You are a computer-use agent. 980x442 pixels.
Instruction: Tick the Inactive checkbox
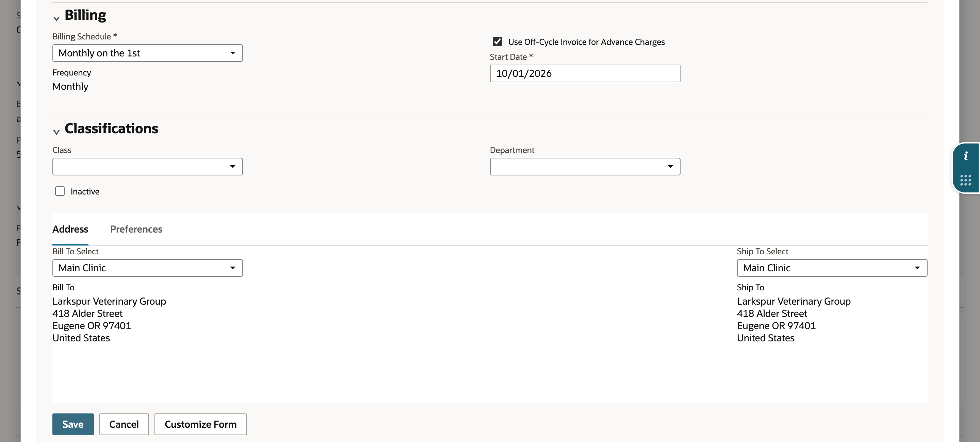point(60,191)
